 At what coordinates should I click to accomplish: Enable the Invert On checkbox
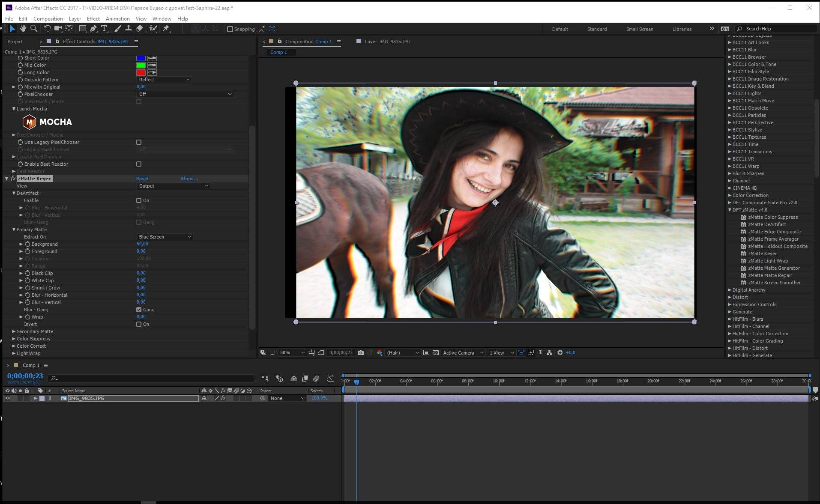[x=139, y=324]
